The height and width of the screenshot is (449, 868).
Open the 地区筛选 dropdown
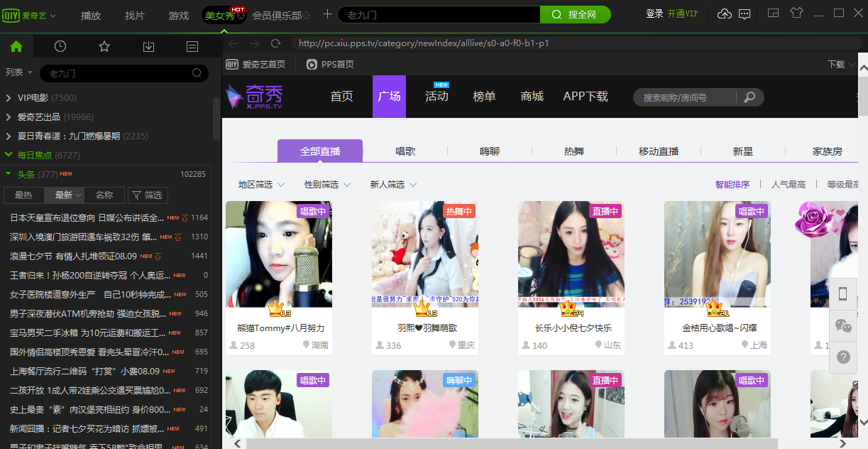pyautogui.click(x=261, y=185)
